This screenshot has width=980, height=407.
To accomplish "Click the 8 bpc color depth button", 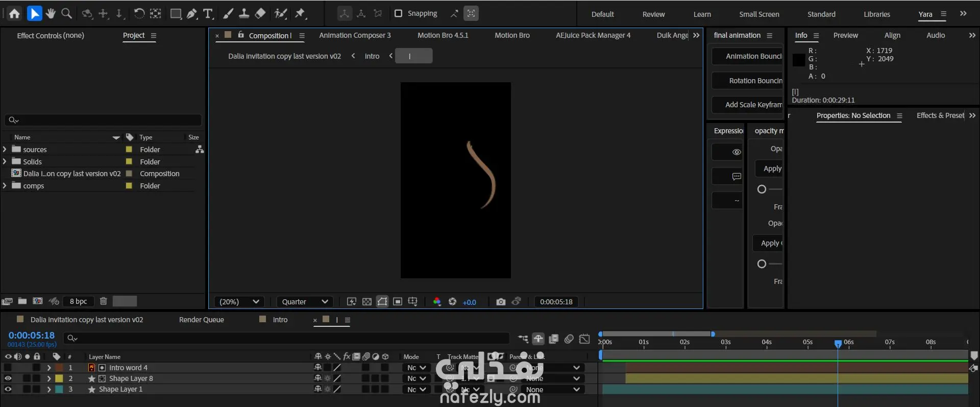I will 78,301.
